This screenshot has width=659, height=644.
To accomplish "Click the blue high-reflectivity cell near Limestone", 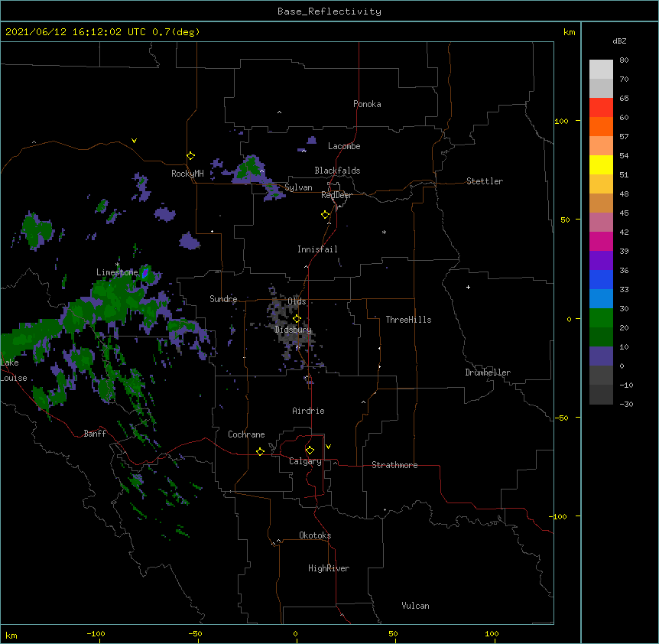I will tap(145, 273).
